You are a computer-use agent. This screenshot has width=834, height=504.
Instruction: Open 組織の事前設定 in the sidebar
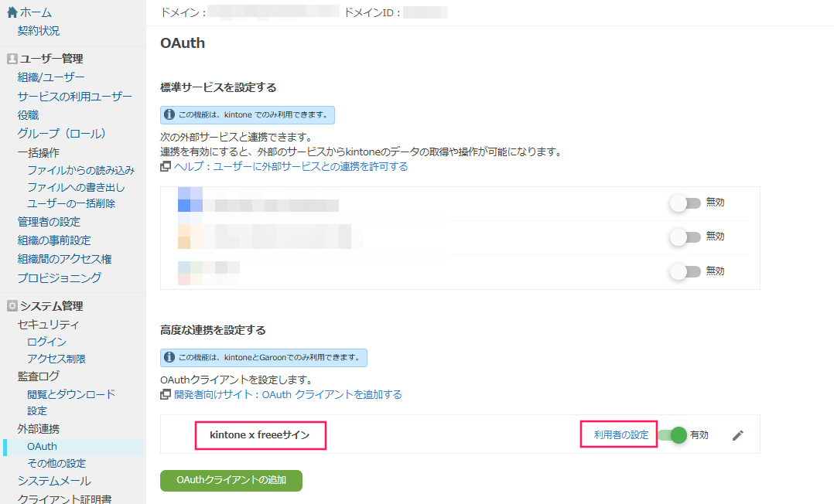click(x=54, y=240)
